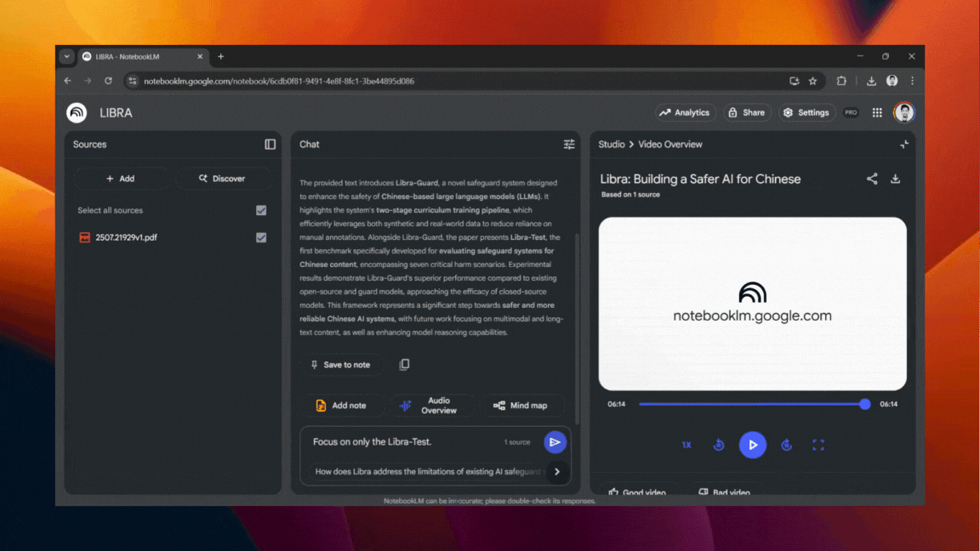Open Chrome profile icon
Image resolution: width=980 pixels, height=551 pixels.
click(892, 82)
